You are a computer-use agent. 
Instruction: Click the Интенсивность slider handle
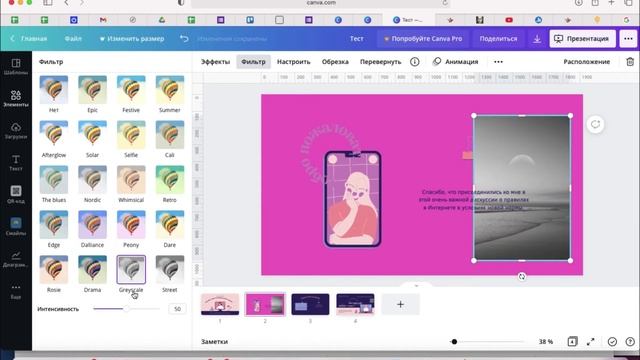click(126, 309)
